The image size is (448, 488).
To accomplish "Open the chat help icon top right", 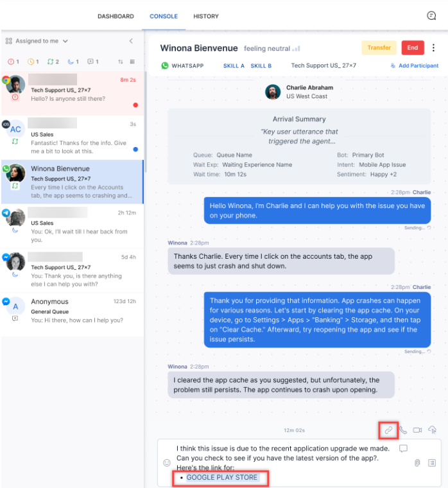I will click(x=431, y=15).
